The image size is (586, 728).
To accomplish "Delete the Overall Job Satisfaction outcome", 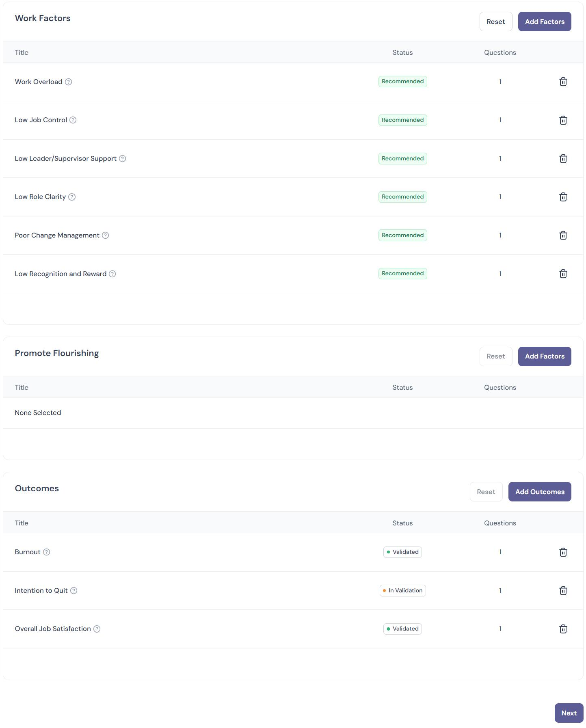I will coord(563,629).
